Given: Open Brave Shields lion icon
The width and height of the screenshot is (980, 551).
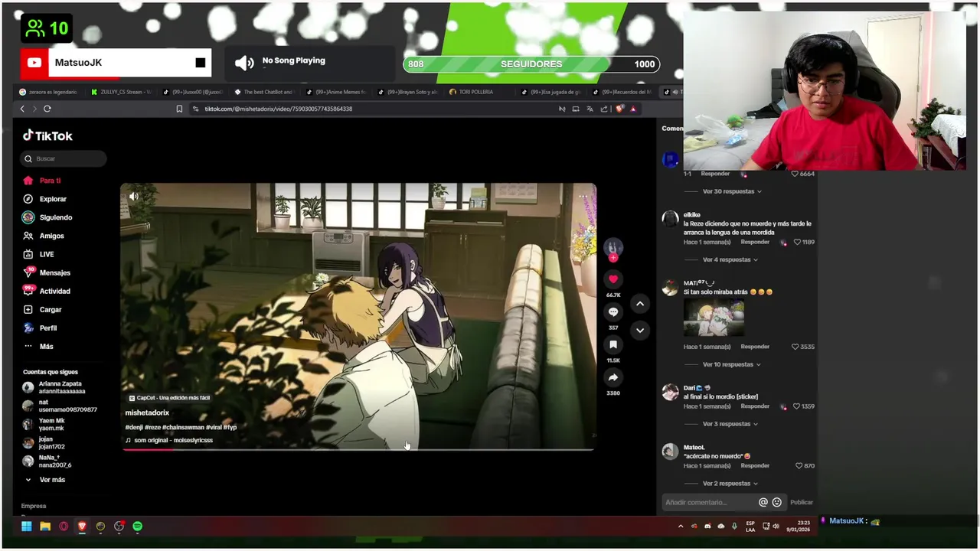Looking at the screenshot, I should tap(619, 109).
